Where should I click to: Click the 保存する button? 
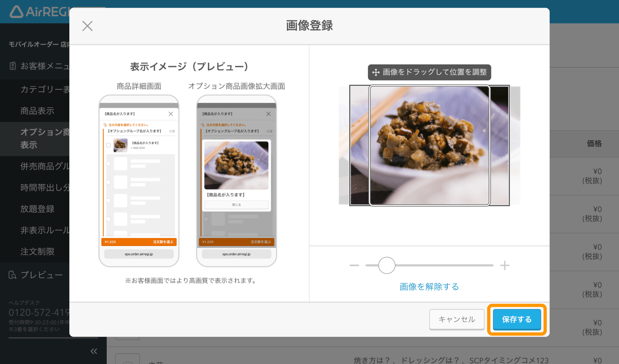click(x=517, y=319)
